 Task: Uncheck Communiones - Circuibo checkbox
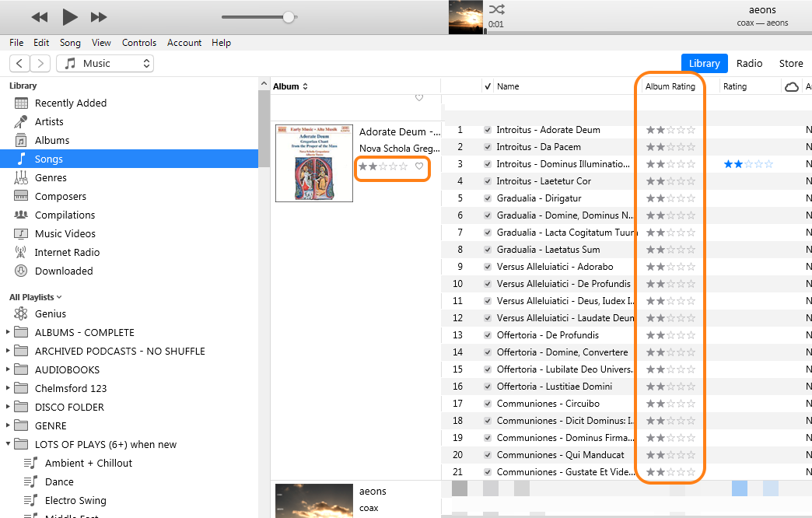488,404
